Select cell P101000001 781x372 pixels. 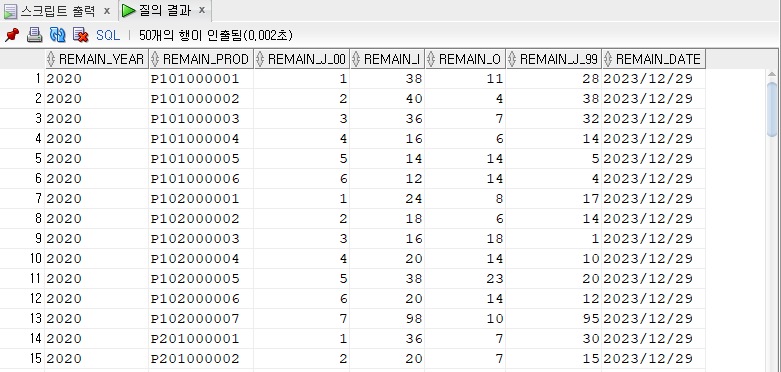click(201, 79)
